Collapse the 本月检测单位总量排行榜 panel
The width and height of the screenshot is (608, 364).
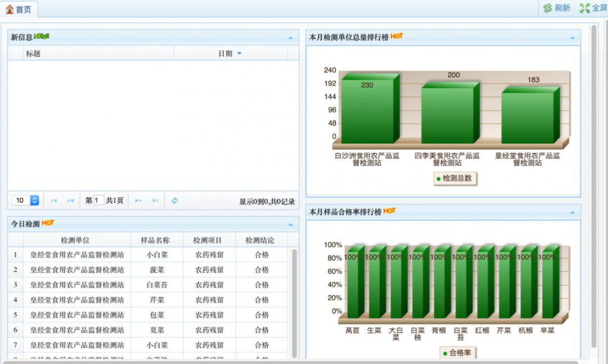tap(573, 38)
